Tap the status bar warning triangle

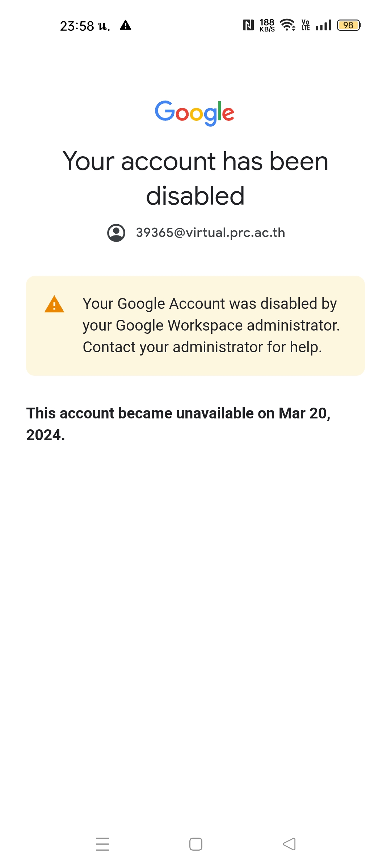(x=126, y=25)
